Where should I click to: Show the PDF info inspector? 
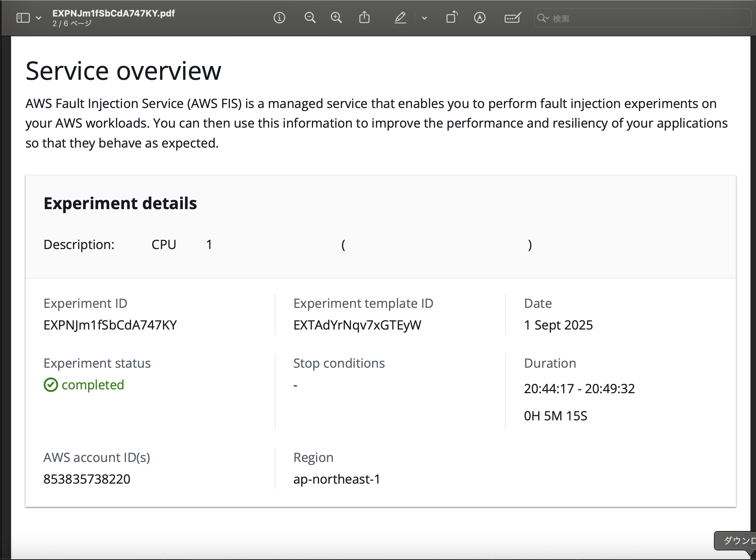click(279, 18)
